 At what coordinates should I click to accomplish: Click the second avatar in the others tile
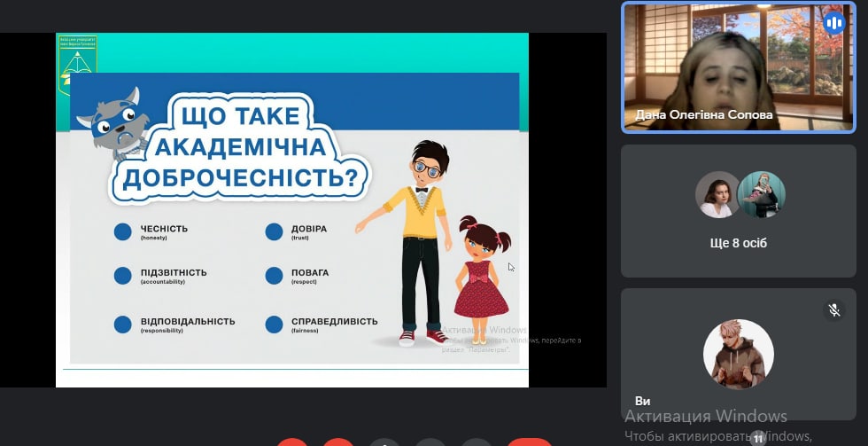click(x=761, y=195)
